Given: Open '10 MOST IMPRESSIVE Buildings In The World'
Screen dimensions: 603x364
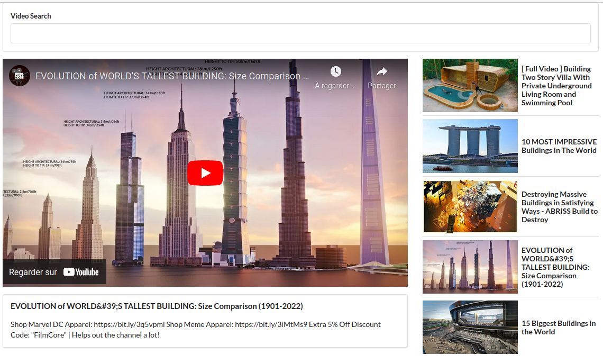Looking at the screenshot, I should click(559, 146).
